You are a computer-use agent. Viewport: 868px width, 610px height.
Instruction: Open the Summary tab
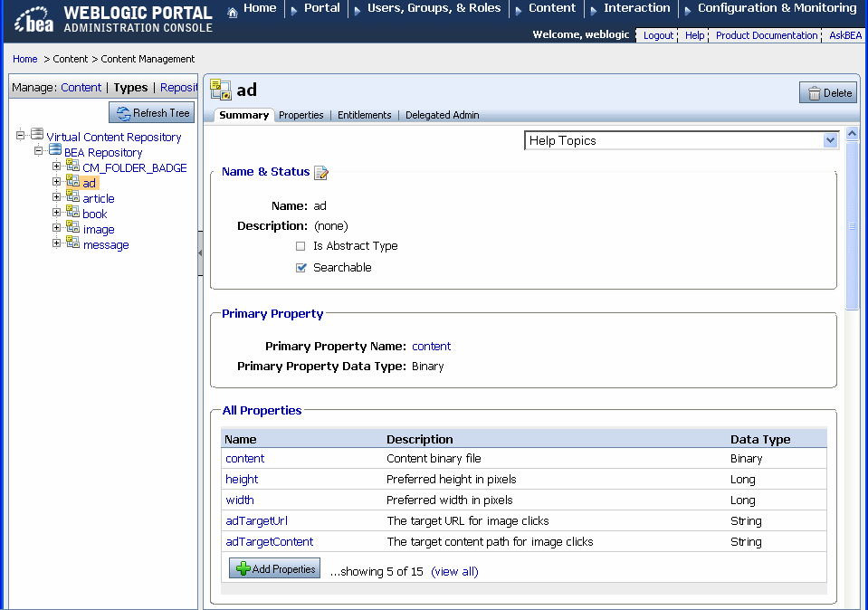click(243, 115)
